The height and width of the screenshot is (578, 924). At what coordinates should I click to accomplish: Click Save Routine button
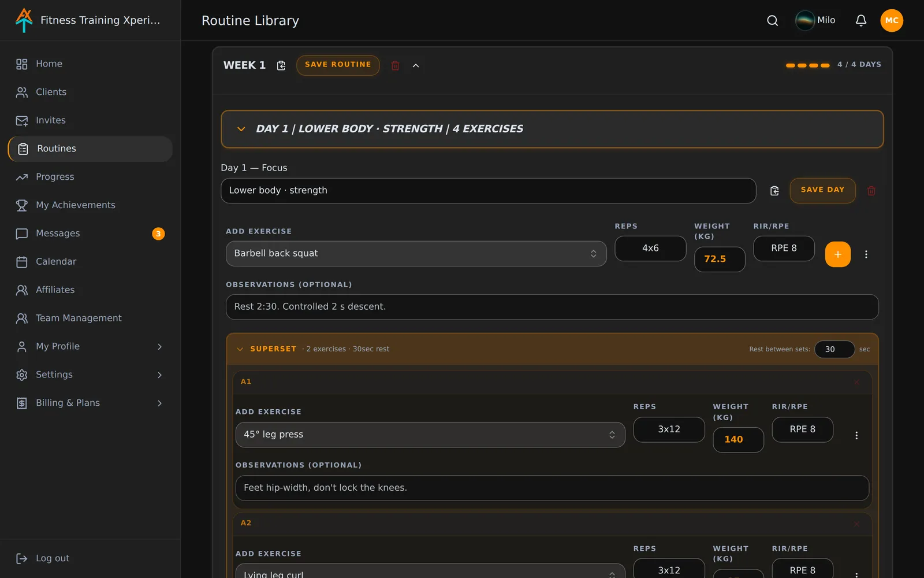(338, 65)
